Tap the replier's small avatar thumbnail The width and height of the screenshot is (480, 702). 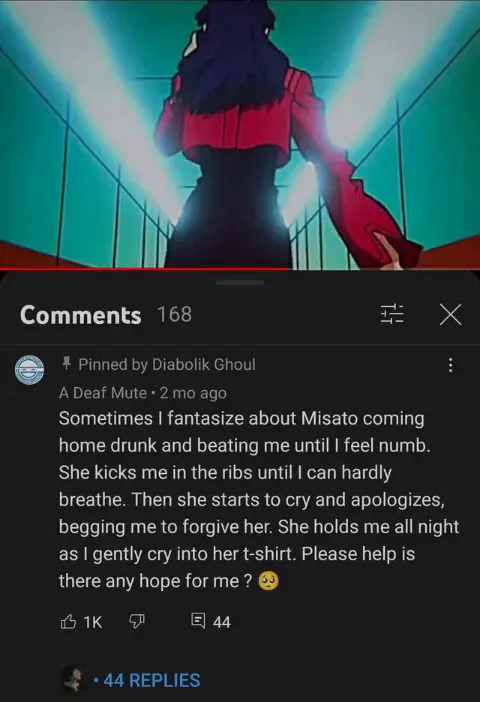(75, 680)
